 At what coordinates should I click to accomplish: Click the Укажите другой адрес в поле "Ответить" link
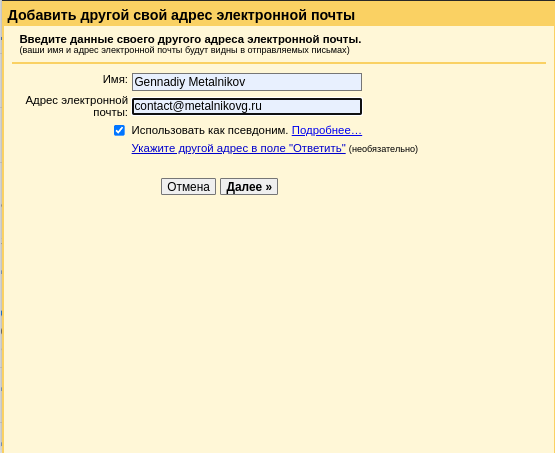coord(239,148)
